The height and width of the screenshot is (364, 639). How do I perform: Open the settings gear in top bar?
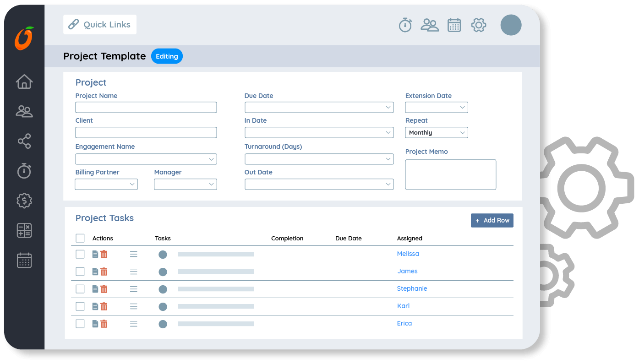click(478, 25)
